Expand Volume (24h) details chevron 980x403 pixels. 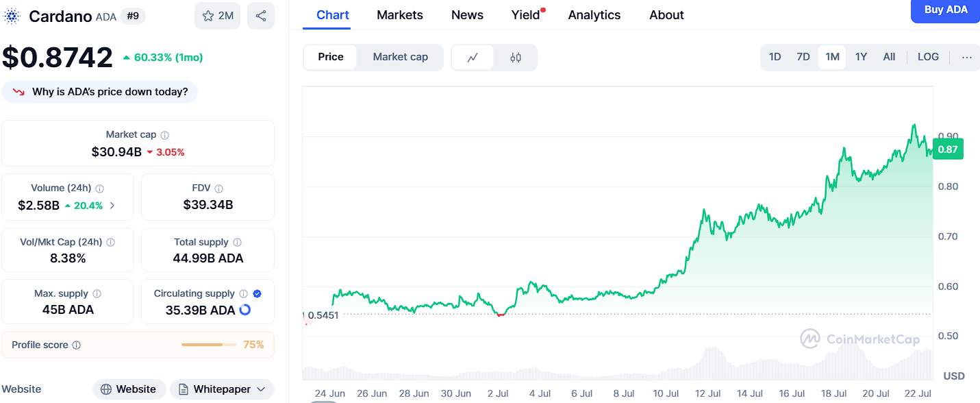click(112, 205)
